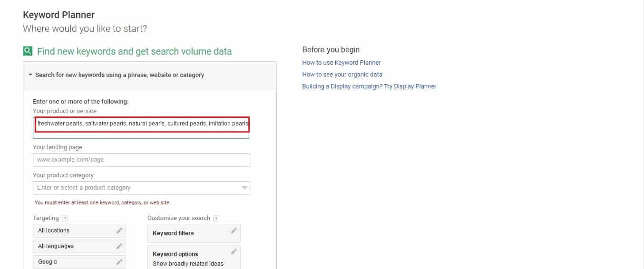Select the All locations targeting label
The height and width of the screenshot is (269, 644).
tap(54, 231)
